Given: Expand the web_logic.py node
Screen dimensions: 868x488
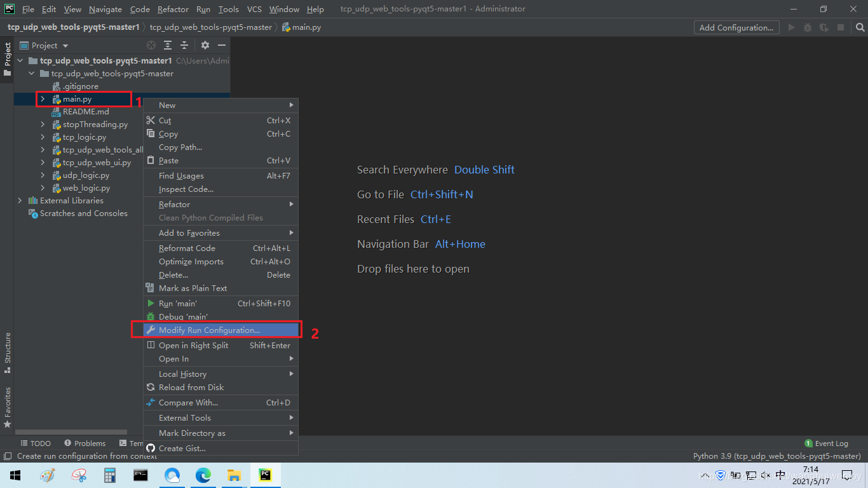Looking at the screenshot, I should click(43, 187).
